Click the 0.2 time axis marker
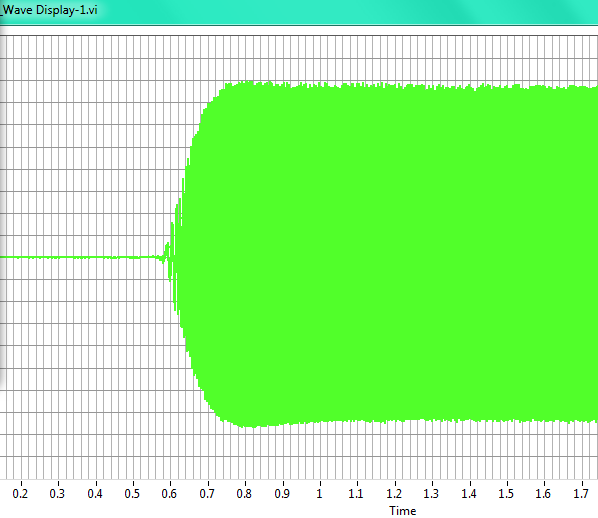The height and width of the screenshot is (518, 598). (20, 494)
